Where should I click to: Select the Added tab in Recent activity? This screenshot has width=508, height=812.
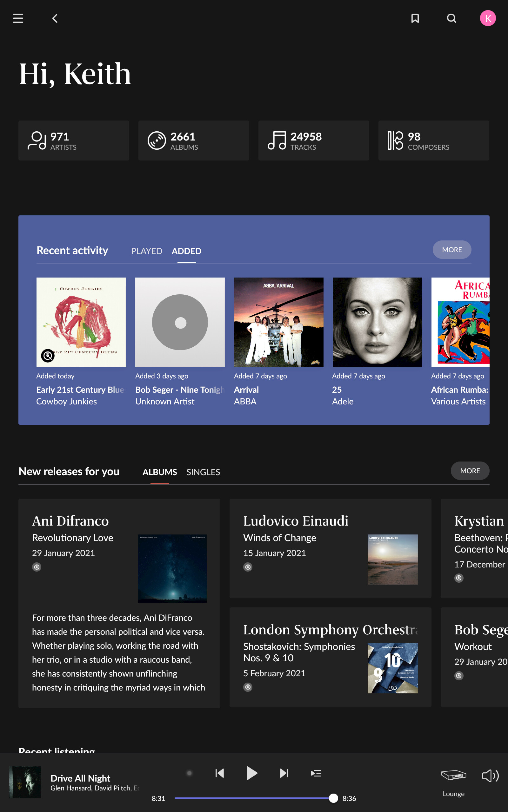point(186,251)
